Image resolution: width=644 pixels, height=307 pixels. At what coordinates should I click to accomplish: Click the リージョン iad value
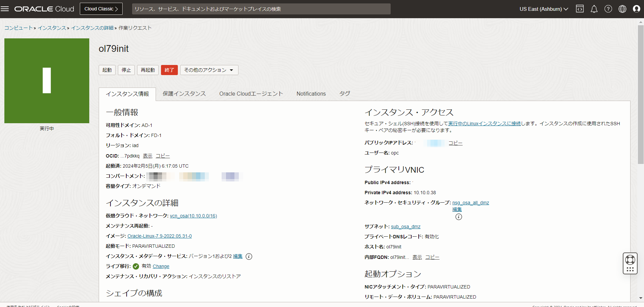(135, 145)
